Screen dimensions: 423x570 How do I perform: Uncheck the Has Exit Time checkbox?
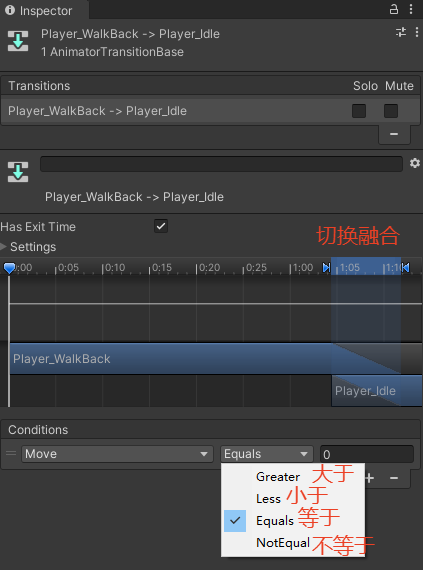pos(161,226)
